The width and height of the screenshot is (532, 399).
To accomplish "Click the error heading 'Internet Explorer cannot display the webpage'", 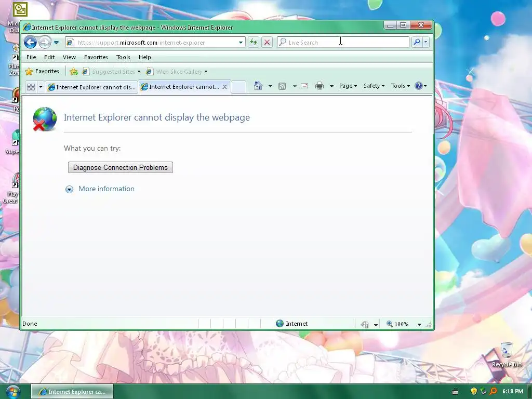I will click(x=157, y=117).
